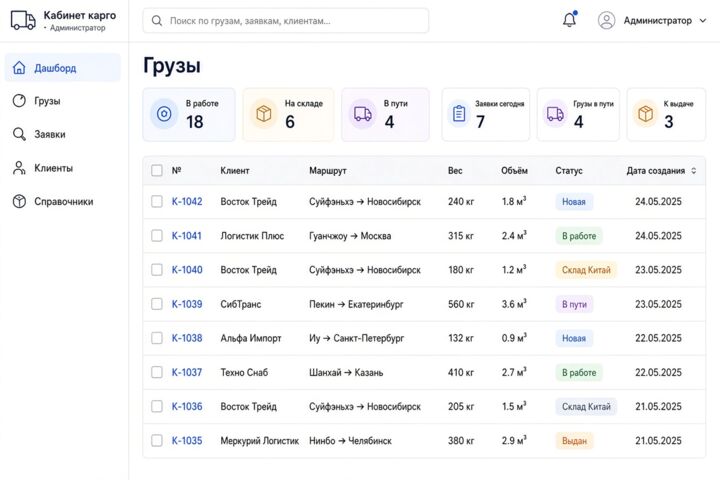Check the box for row К-1039
Image resolution: width=720 pixels, height=480 pixels.
157,304
